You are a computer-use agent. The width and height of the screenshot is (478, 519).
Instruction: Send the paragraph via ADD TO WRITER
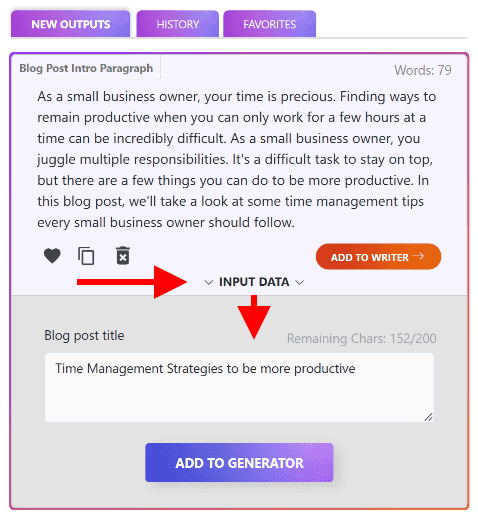coord(378,256)
